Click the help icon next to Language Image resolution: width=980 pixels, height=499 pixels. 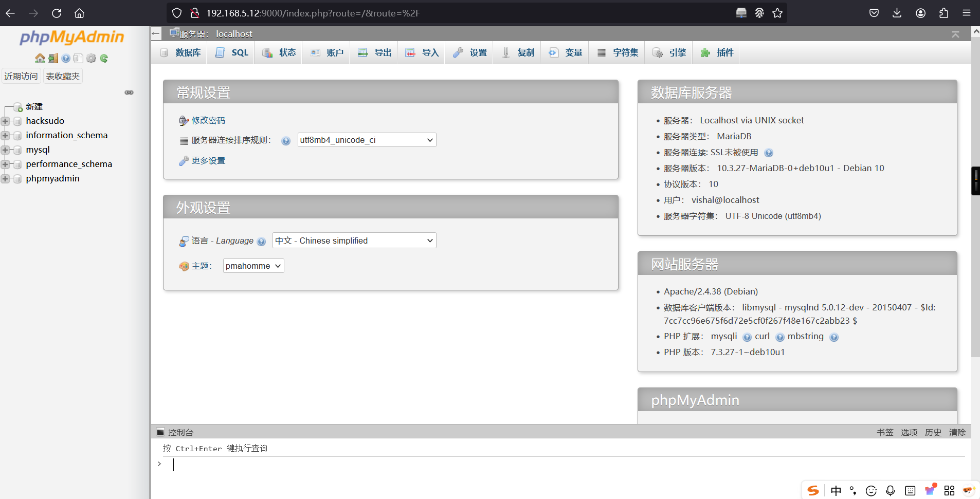(261, 242)
